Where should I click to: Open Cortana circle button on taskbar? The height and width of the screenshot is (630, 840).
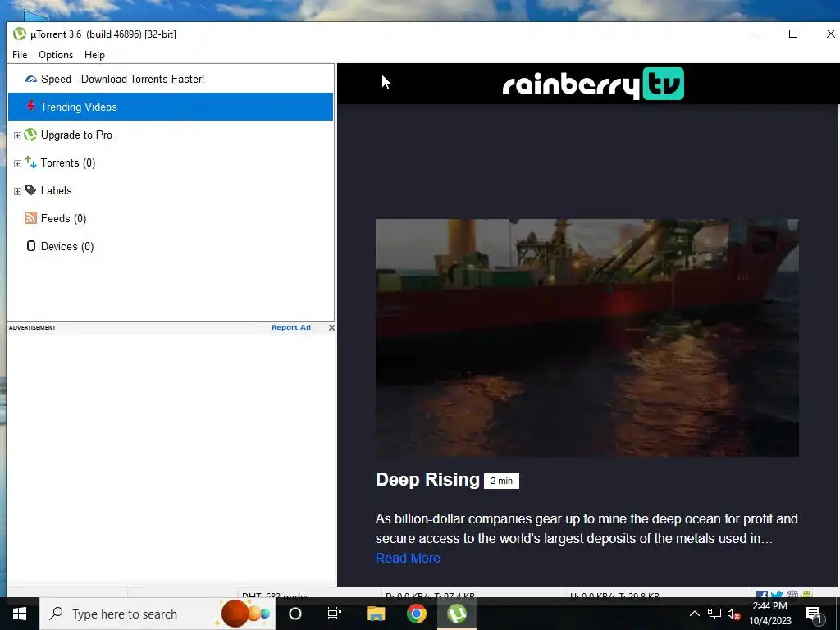pyautogui.click(x=295, y=614)
